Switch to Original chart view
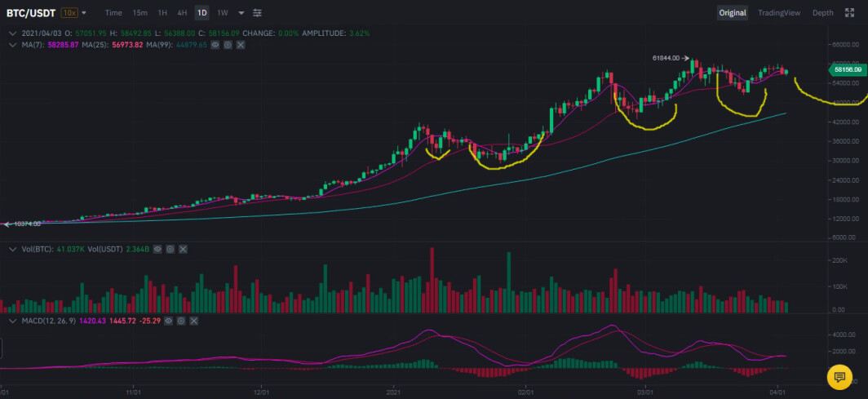This screenshot has width=868, height=399. click(x=733, y=13)
